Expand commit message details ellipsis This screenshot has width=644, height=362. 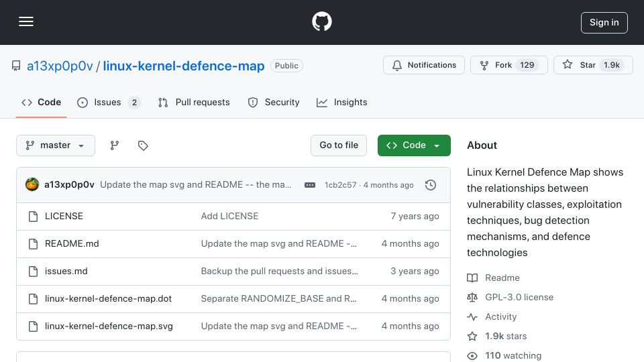point(310,185)
